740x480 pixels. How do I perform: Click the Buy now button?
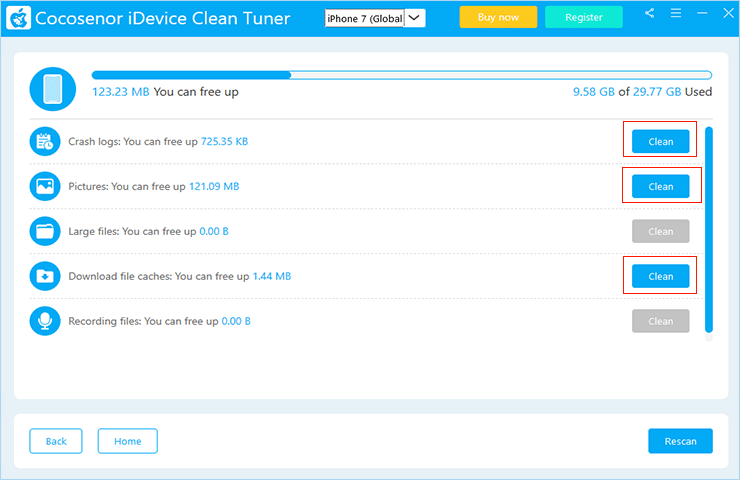pyautogui.click(x=498, y=17)
